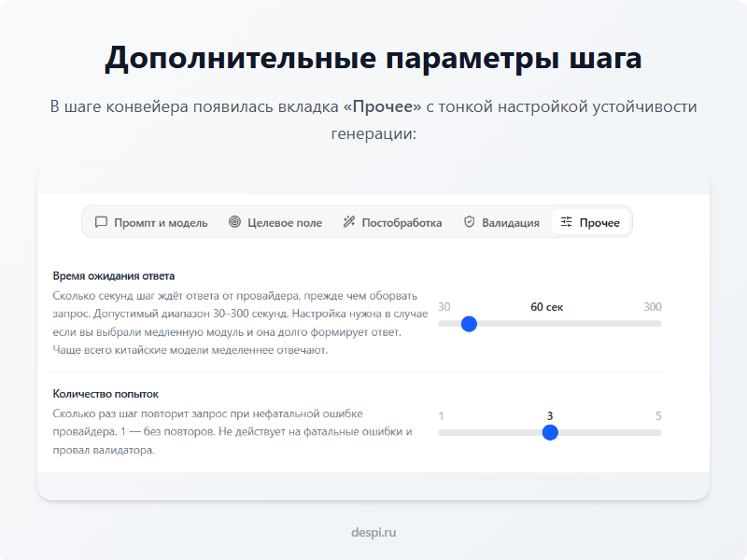Click the Время ожидания ответа heading

pyautogui.click(x=113, y=276)
